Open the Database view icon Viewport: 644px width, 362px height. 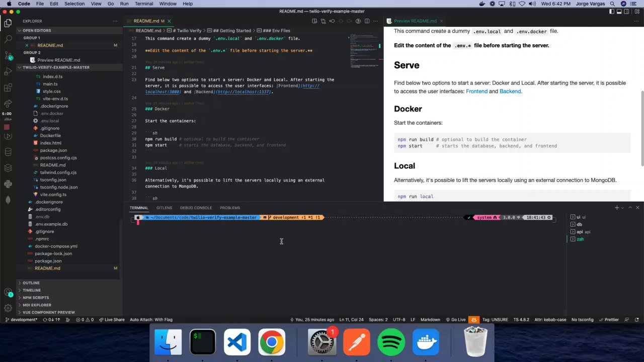point(8,152)
